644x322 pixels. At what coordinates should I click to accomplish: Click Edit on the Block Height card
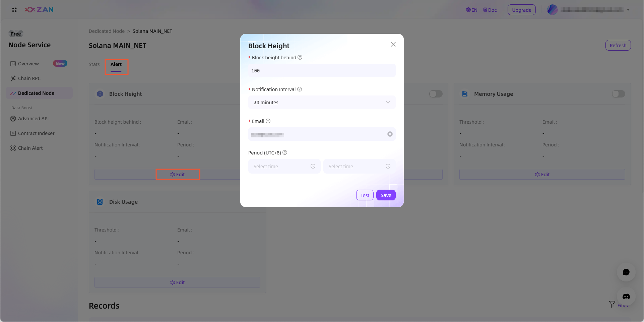[x=178, y=175]
